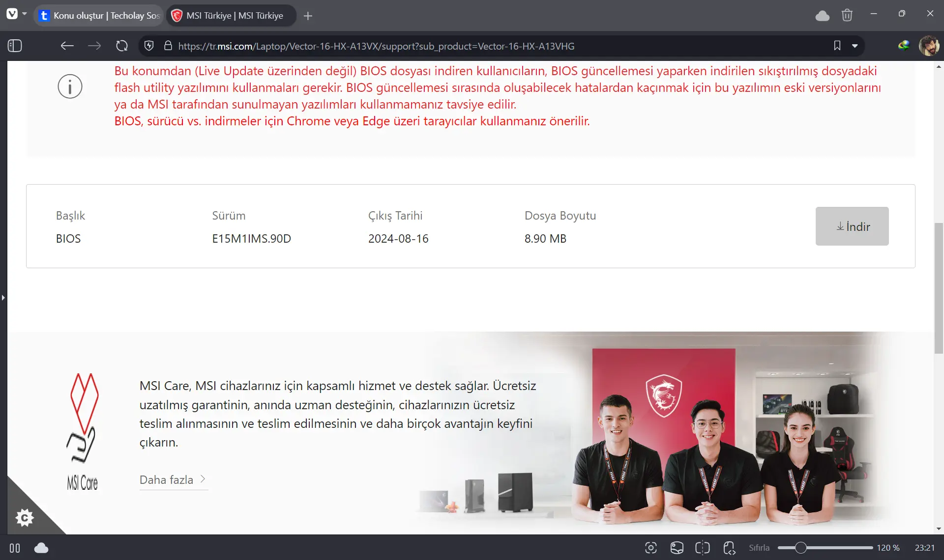Toggle images display icon in status bar
Screen dimensions: 944x560
[677, 548]
